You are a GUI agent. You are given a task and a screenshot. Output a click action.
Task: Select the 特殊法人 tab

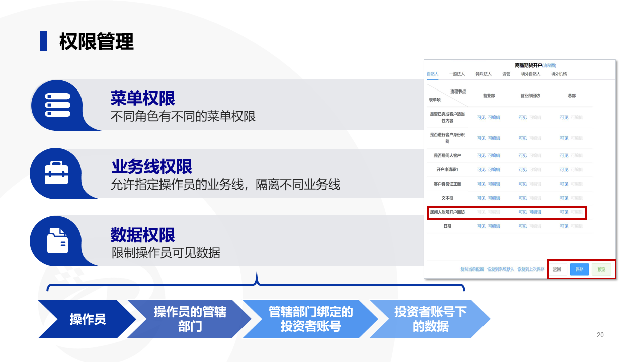pyautogui.click(x=484, y=74)
